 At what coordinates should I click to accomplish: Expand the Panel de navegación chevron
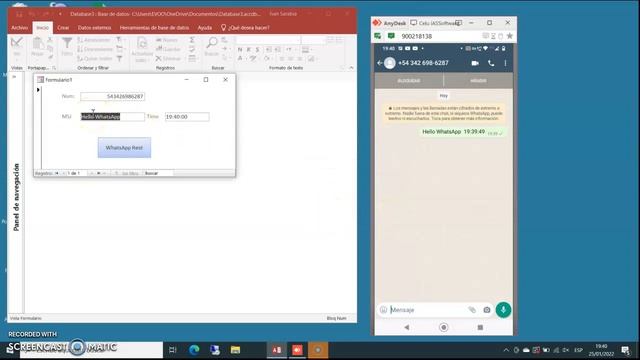click(x=14, y=77)
